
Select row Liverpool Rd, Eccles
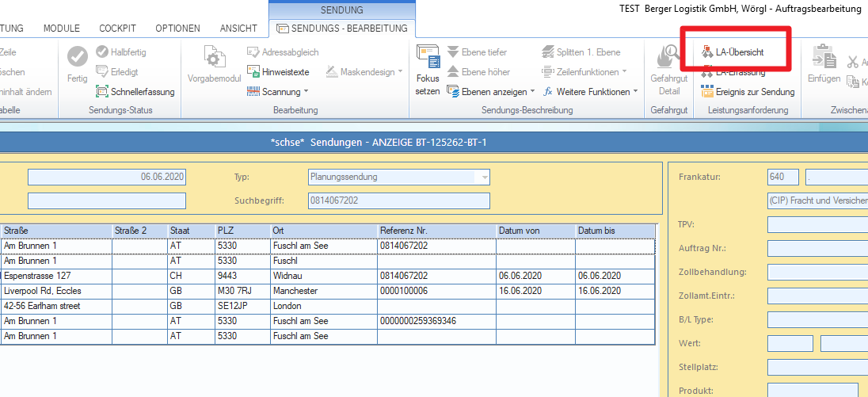click(328, 291)
